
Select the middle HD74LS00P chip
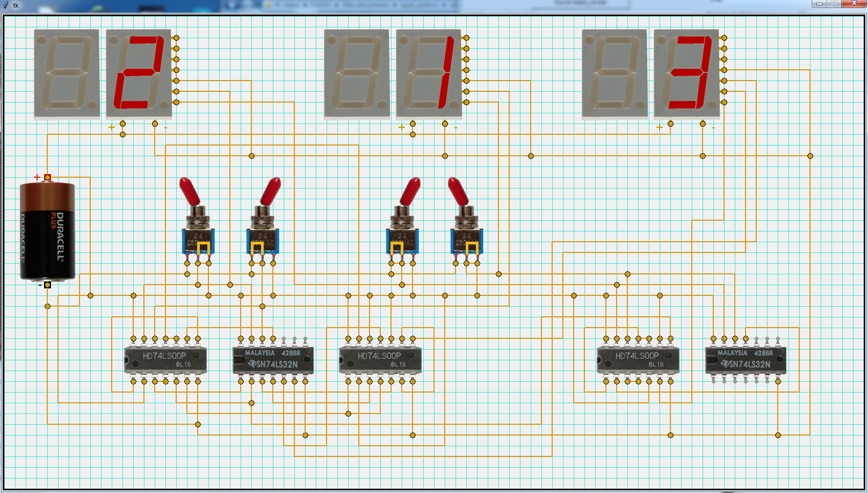coord(380,360)
